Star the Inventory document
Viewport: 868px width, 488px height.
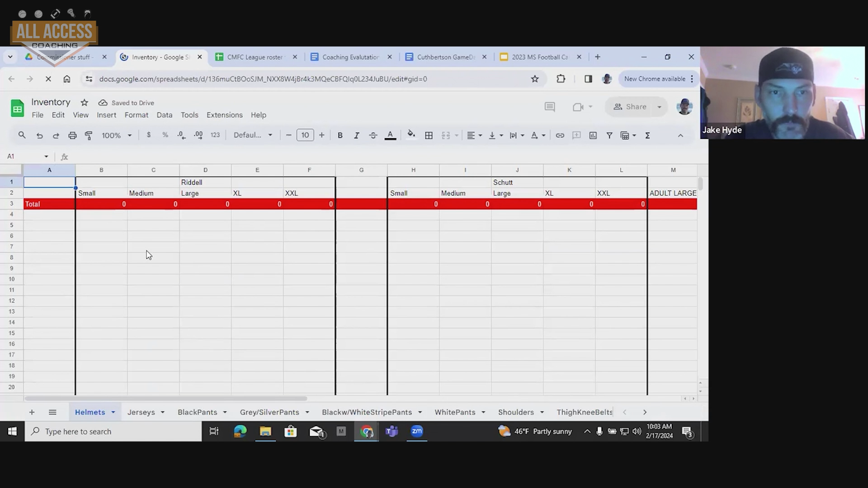click(84, 103)
